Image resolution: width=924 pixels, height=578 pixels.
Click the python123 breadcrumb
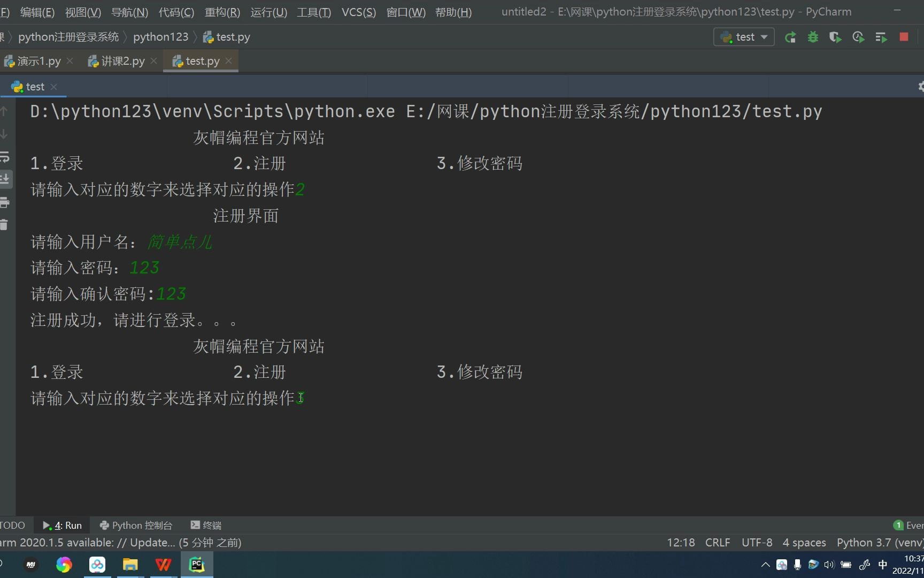tap(161, 37)
